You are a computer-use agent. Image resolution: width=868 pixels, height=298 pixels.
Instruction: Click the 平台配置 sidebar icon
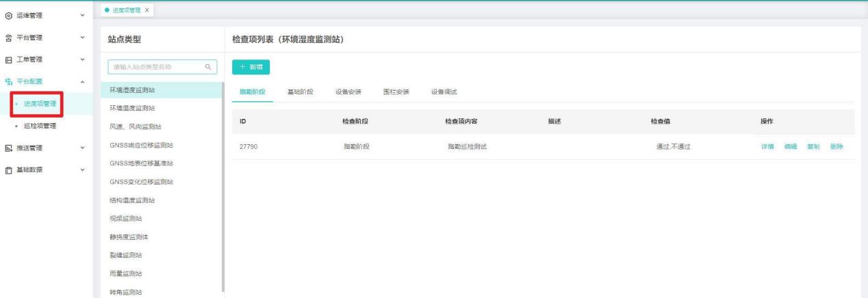coord(8,82)
